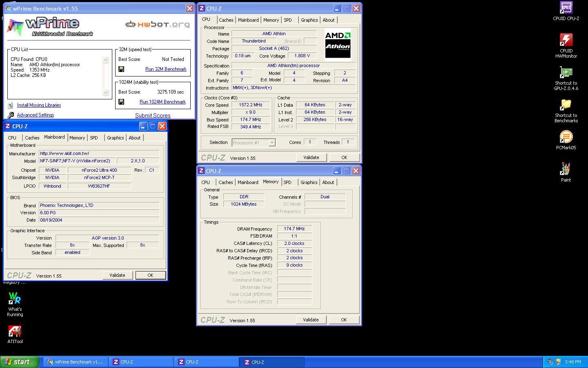588x368 pixels.
Task: Select SPD tab in CPU window
Action: tap(288, 20)
